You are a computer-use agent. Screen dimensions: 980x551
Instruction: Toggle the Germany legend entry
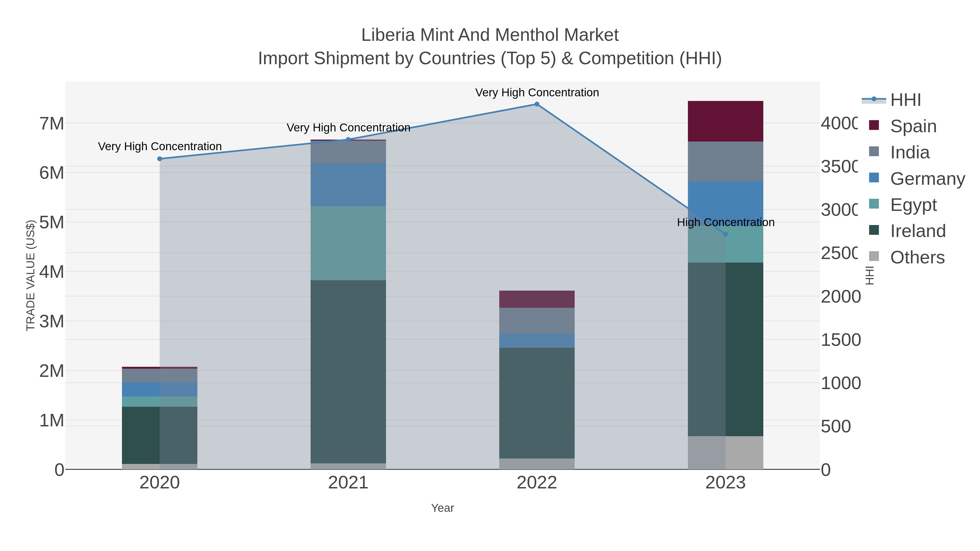coord(917,178)
